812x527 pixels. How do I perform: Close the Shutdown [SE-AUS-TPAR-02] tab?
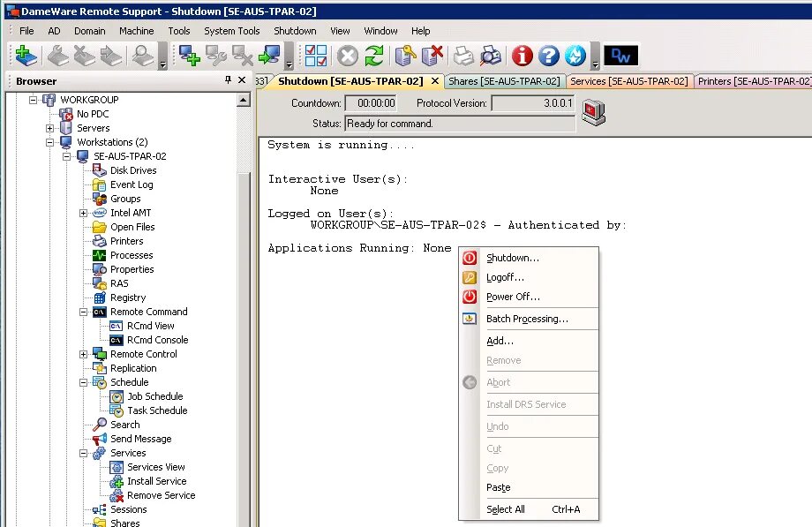click(435, 81)
